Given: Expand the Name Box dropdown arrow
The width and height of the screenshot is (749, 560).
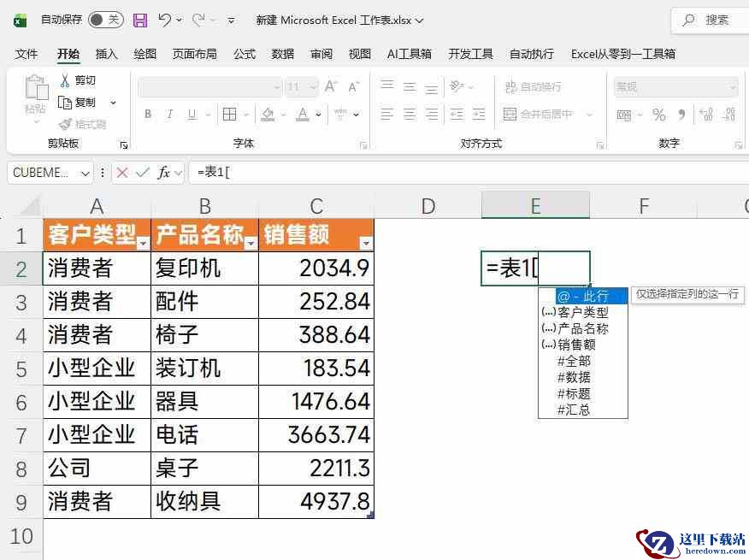Looking at the screenshot, I should pyautogui.click(x=85, y=173).
